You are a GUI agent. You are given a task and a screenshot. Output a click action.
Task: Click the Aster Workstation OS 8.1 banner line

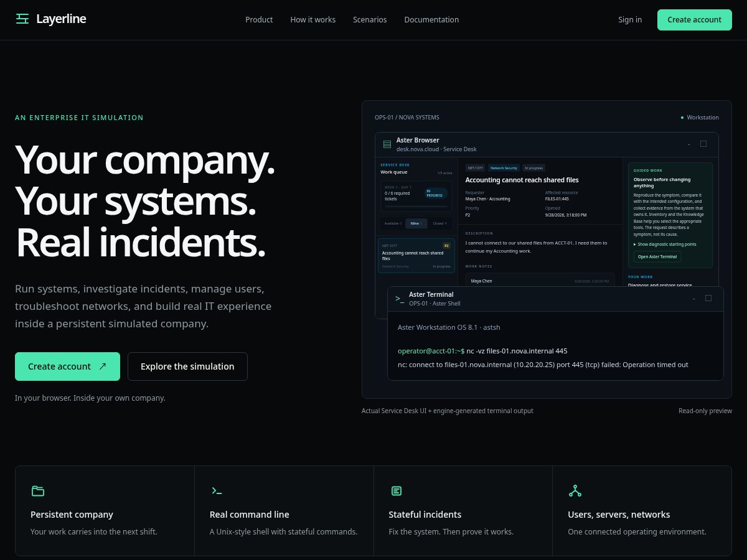click(x=449, y=327)
